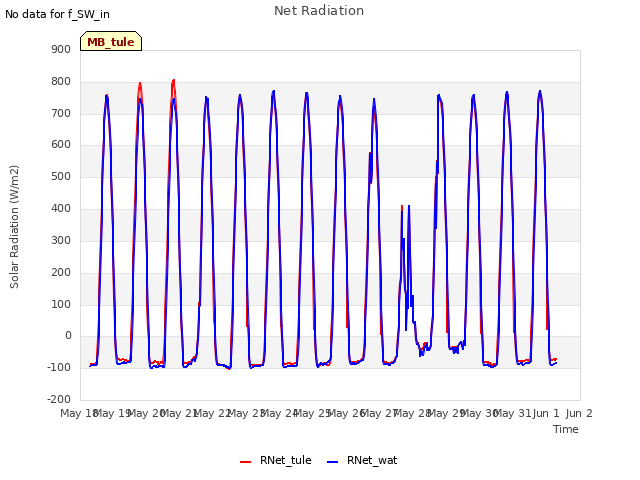Click the 500 y-axis tick label

(x=61, y=176)
